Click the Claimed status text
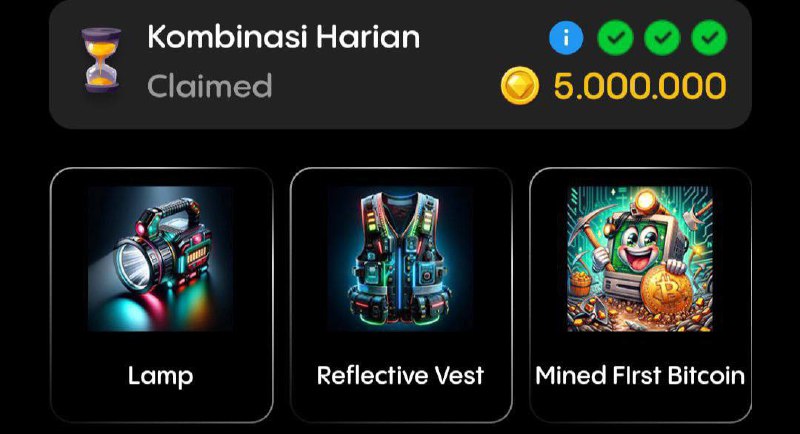Screen dimensions: 800x434 210,86
